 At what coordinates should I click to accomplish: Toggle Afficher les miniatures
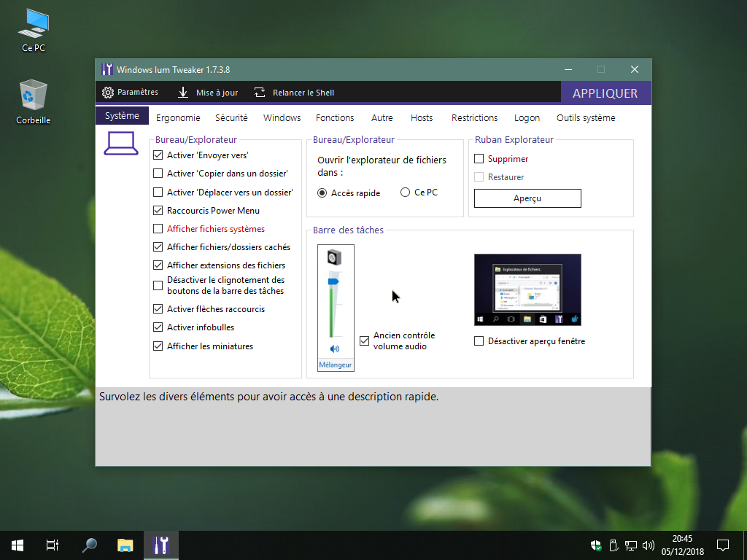158,346
